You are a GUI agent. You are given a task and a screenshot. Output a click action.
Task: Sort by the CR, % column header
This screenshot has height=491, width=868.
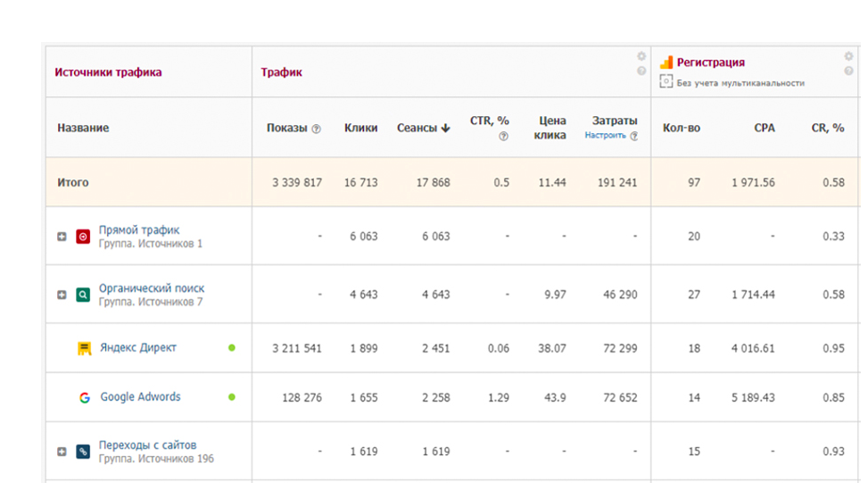click(828, 128)
